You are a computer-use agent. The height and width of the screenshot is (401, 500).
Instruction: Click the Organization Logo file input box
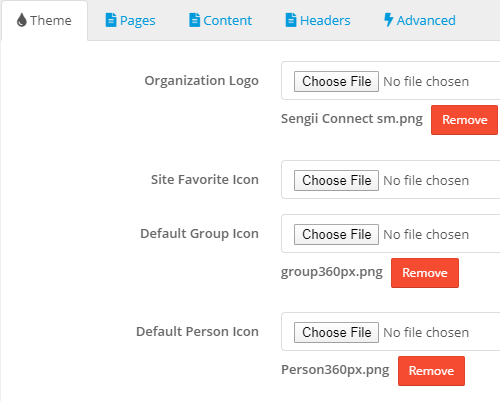coord(391,80)
